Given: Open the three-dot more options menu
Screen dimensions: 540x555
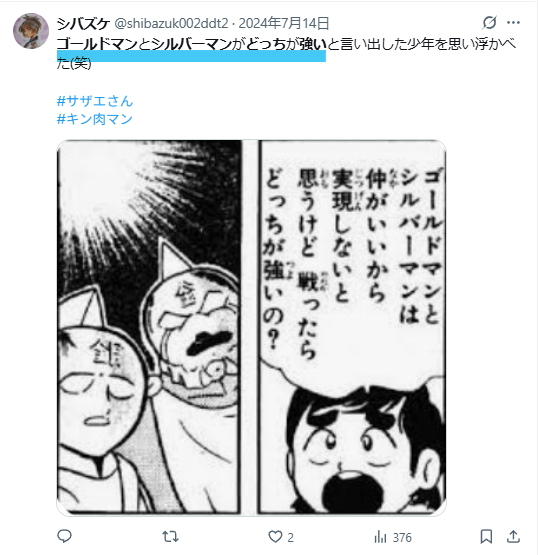Looking at the screenshot, I should click(513, 23).
